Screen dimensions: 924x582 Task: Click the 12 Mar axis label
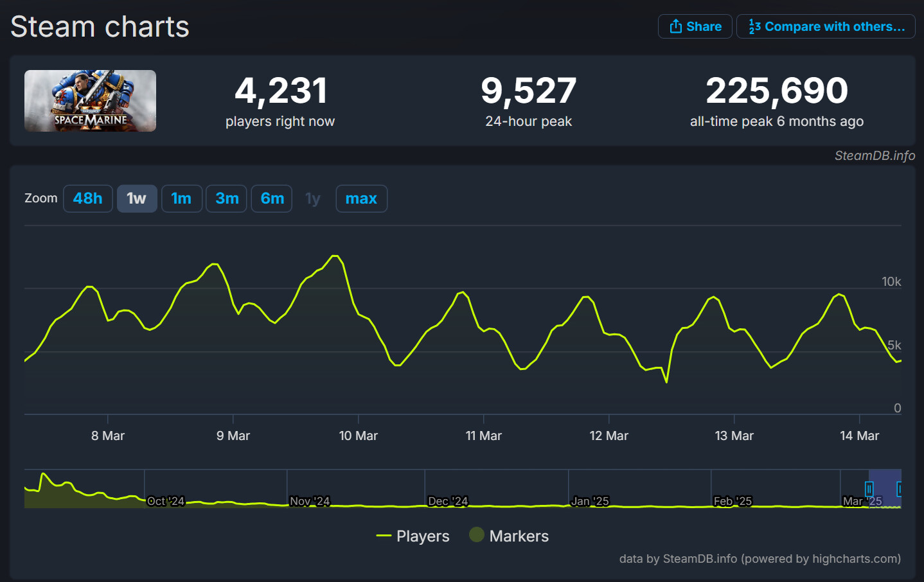[x=609, y=436]
